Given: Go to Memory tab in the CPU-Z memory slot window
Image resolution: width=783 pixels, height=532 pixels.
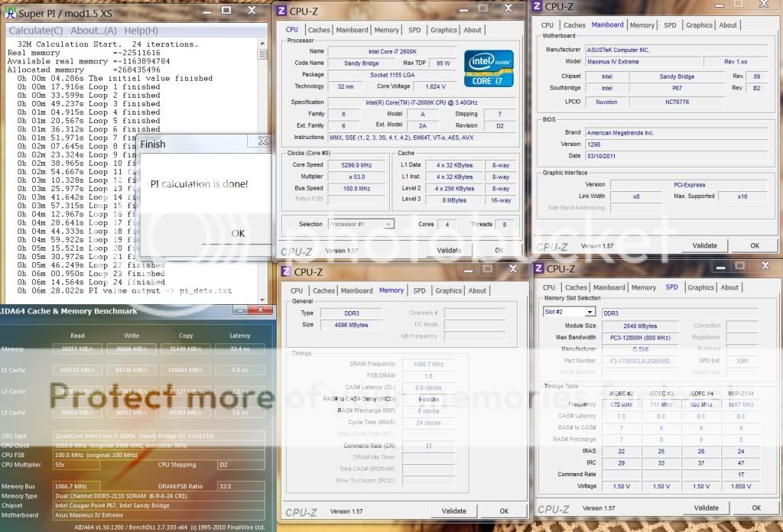Looking at the screenshot, I should (644, 287).
